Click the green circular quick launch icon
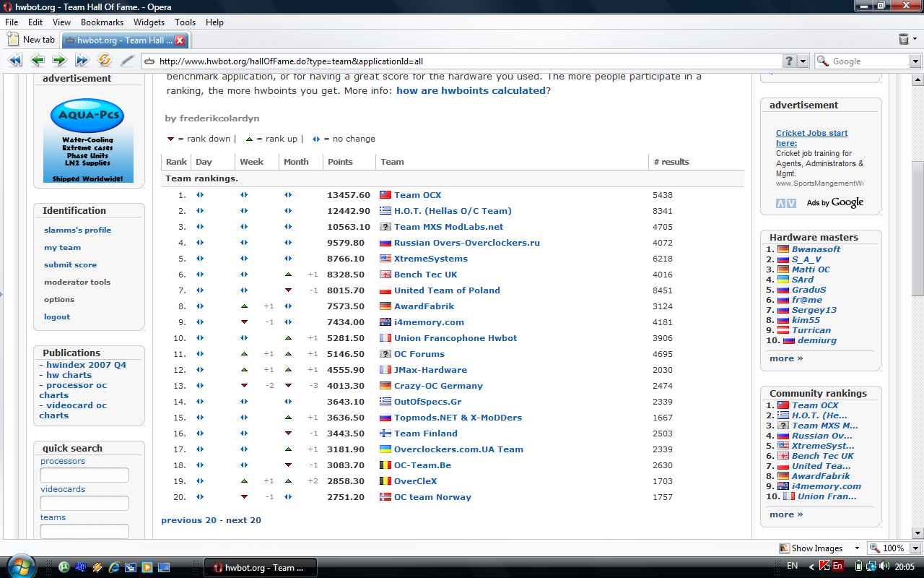The width and height of the screenshot is (924, 578). click(x=64, y=567)
